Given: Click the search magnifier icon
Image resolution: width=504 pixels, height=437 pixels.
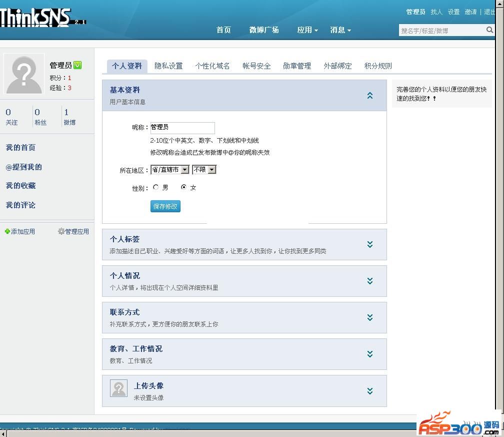Looking at the screenshot, I should (x=489, y=30).
